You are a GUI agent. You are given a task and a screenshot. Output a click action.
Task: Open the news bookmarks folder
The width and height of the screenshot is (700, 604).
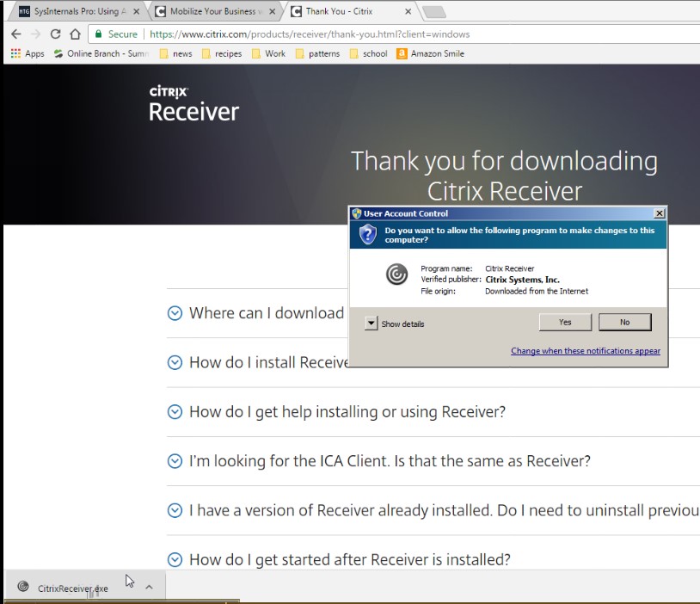tap(176, 53)
